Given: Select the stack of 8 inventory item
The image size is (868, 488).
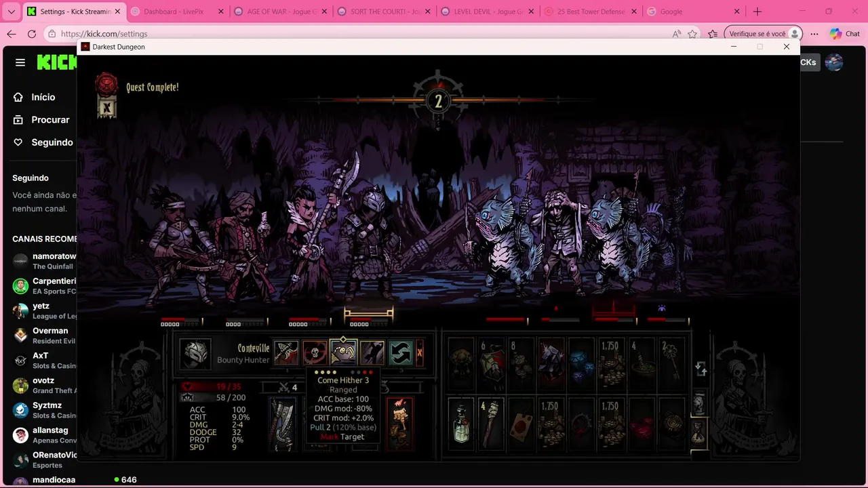Looking at the screenshot, I should pos(521,365).
